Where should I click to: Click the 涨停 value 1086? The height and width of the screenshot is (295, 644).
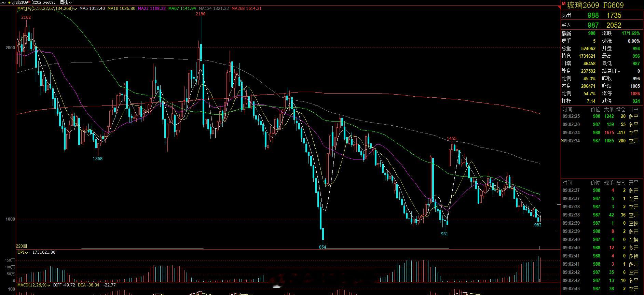[635, 94]
